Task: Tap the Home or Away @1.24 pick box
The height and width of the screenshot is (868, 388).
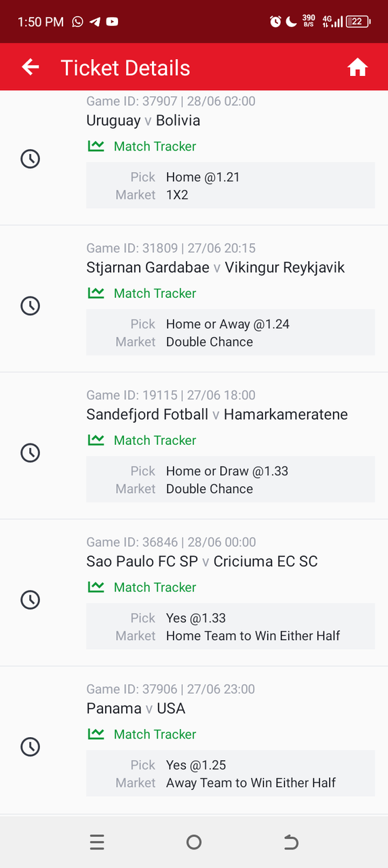Action: click(231, 332)
